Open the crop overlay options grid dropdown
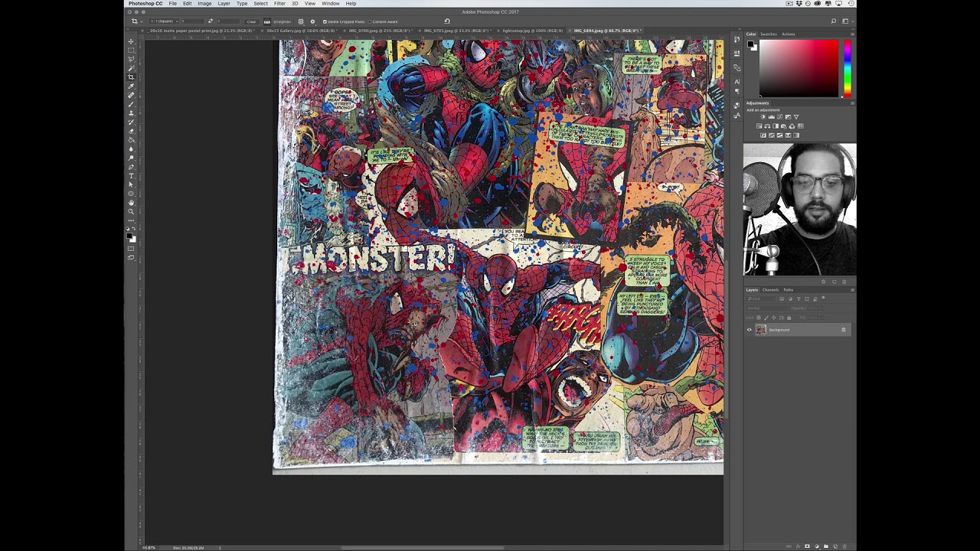This screenshot has width=980, height=551. (301, 21)
